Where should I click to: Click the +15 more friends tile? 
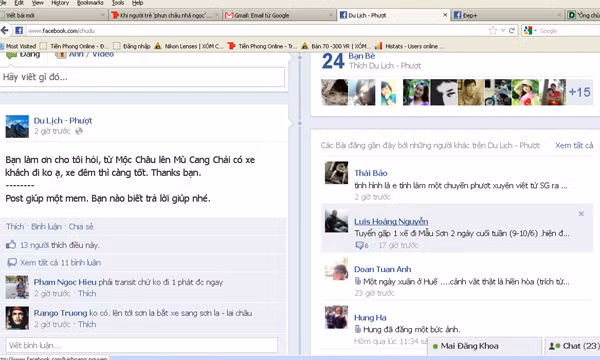tap(579, 92)
